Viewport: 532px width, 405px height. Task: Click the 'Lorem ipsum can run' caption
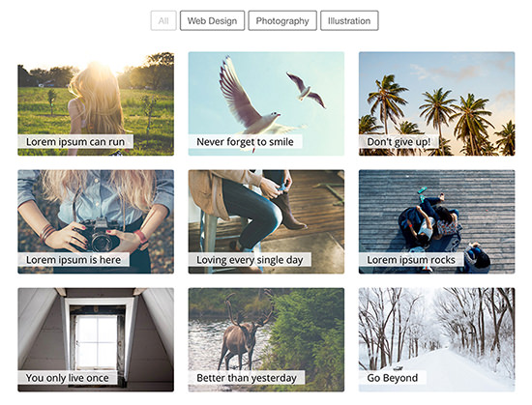(75, 142)
